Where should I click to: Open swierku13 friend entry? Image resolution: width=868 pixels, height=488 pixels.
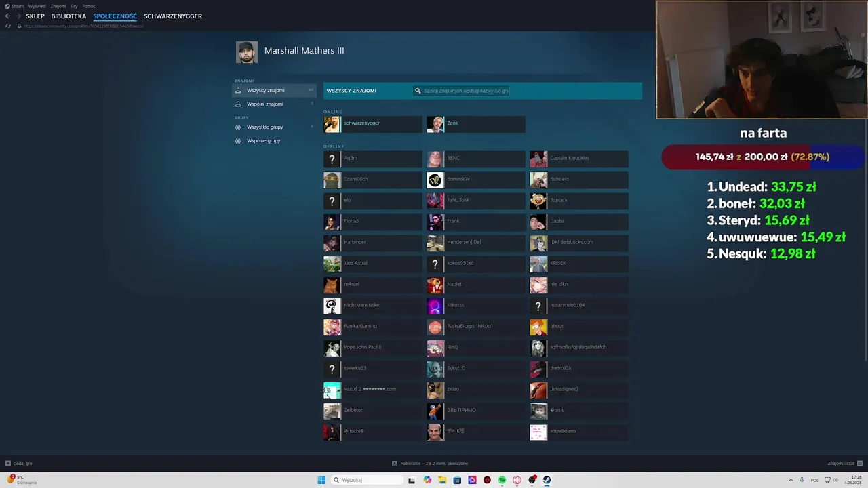coord(373,369)
